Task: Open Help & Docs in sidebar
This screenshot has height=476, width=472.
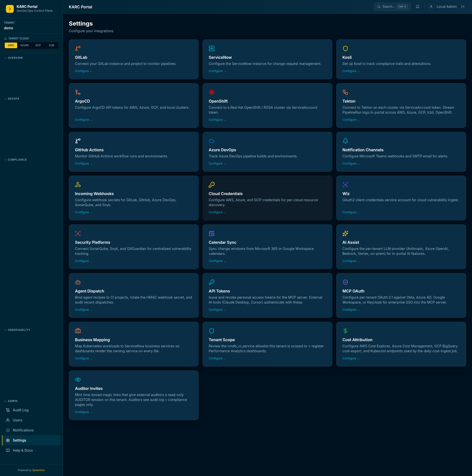Action: tap(31, 450)
